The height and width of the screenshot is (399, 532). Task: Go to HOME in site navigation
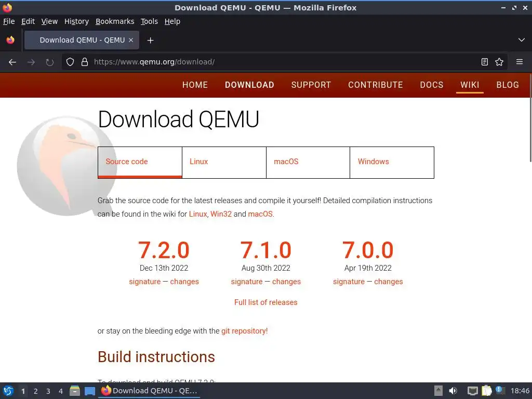click(195, 85)
